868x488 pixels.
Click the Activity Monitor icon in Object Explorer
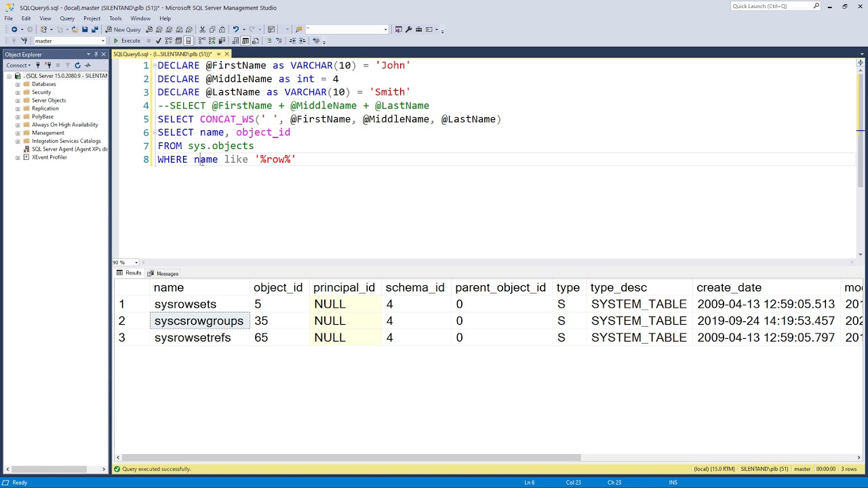[x=87, y=65]
